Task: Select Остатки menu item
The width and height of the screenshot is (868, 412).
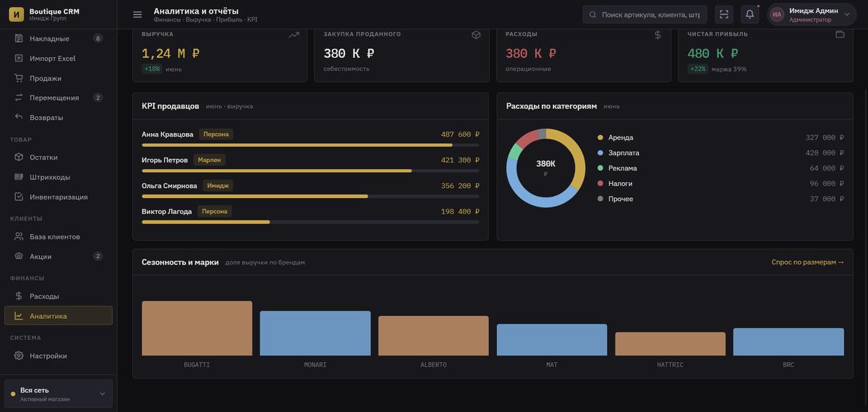Action: point(59,158)
